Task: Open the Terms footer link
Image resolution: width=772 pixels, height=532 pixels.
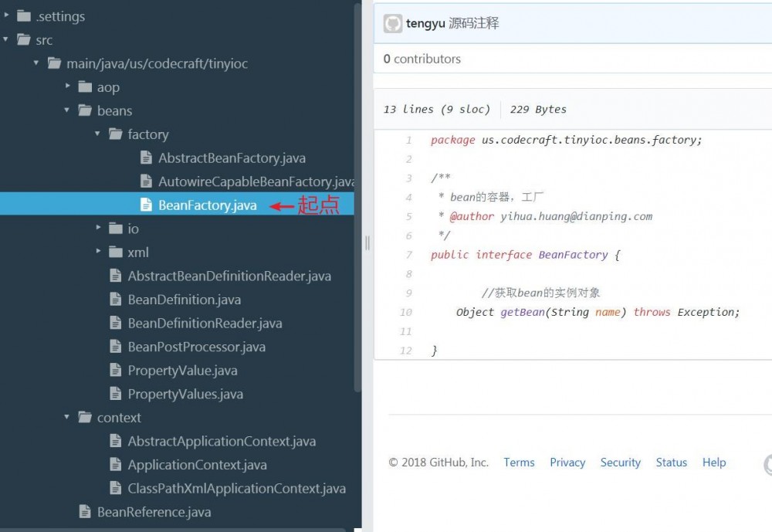Action: coord(519,462)
